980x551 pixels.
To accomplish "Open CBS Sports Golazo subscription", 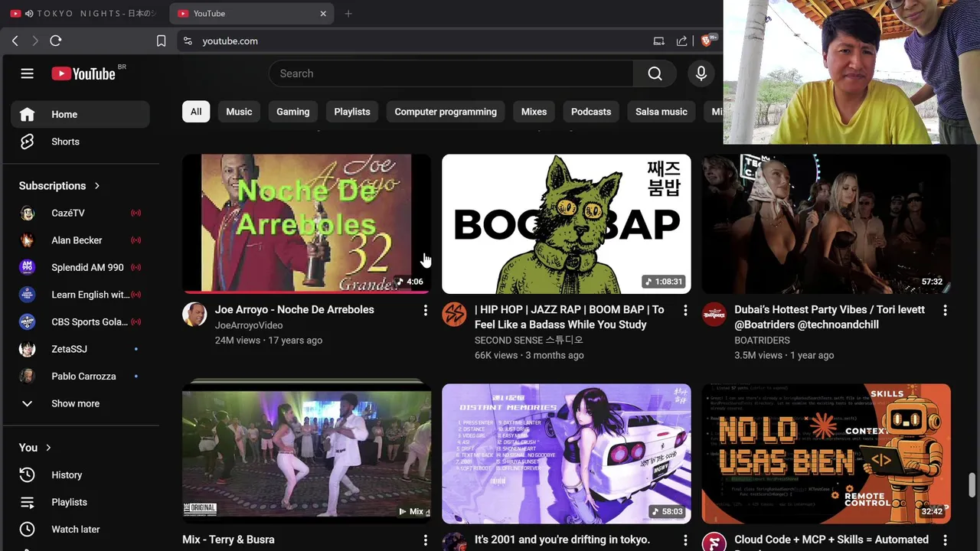I will pos(80,321).
